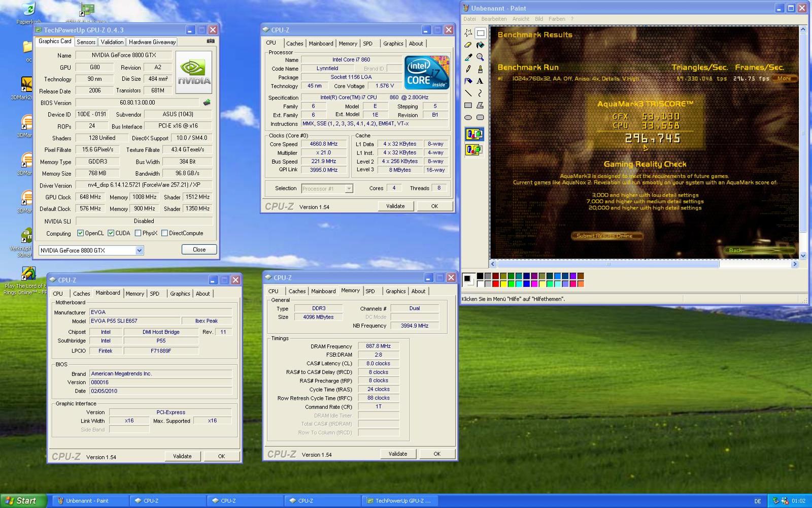Open the Caches tab in the top CPU-Z window
The image size is (812, 508).
tap(294, 44)
